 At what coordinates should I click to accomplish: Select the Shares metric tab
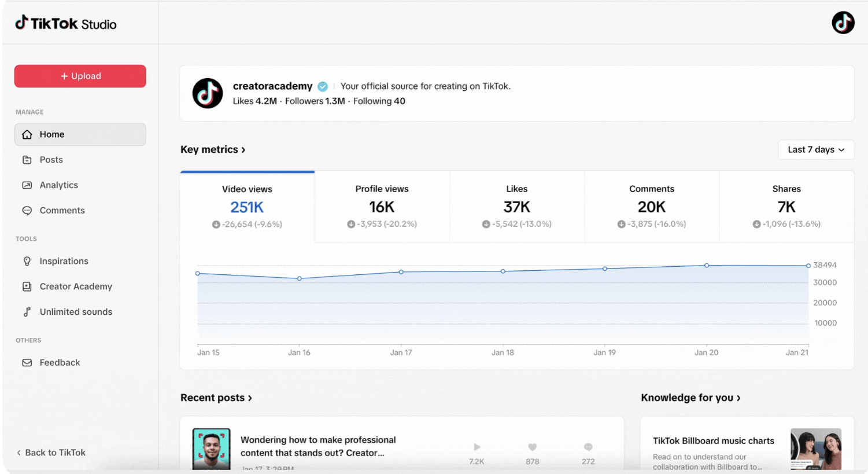786,206
